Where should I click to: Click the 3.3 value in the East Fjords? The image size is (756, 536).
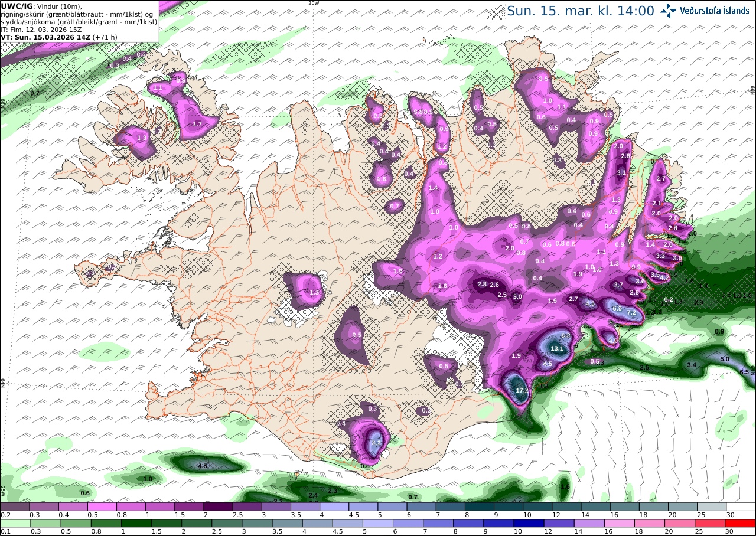(660, 256)
